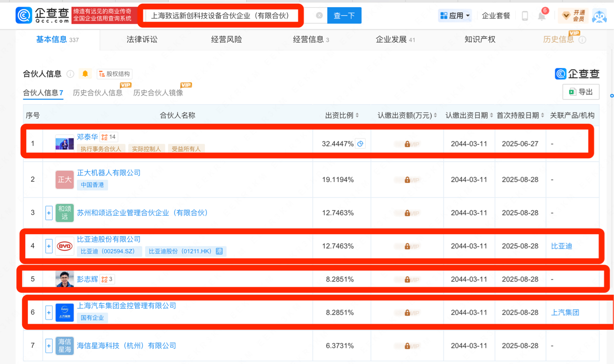Click the VIP lock icon in 正大机器人 row

(x=407, y=180)
